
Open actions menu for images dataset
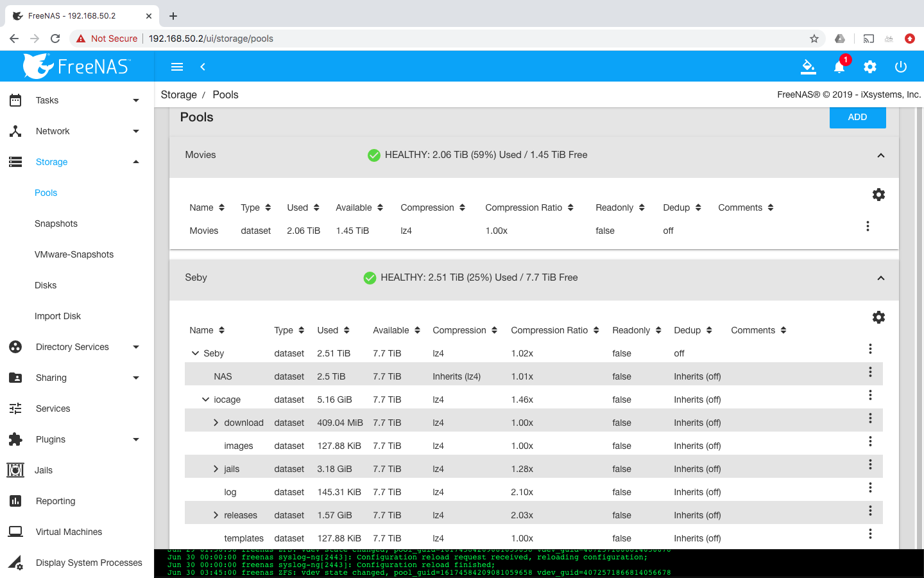point(870,441)
